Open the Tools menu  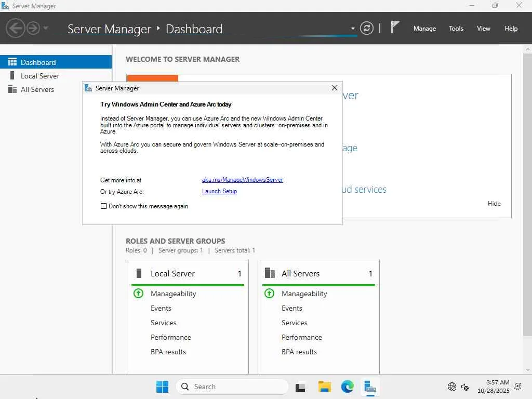click(x=456, y=29)
